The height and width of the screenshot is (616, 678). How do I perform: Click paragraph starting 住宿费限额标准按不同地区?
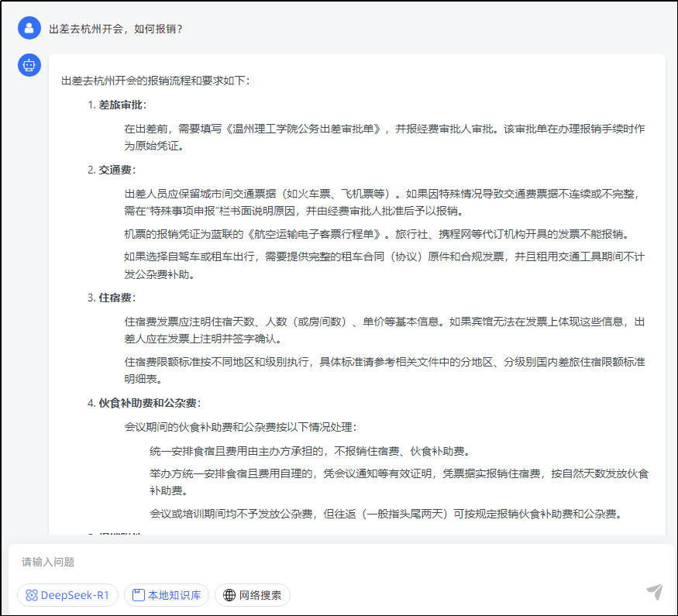pyautogui.click(x=384, y=370)
